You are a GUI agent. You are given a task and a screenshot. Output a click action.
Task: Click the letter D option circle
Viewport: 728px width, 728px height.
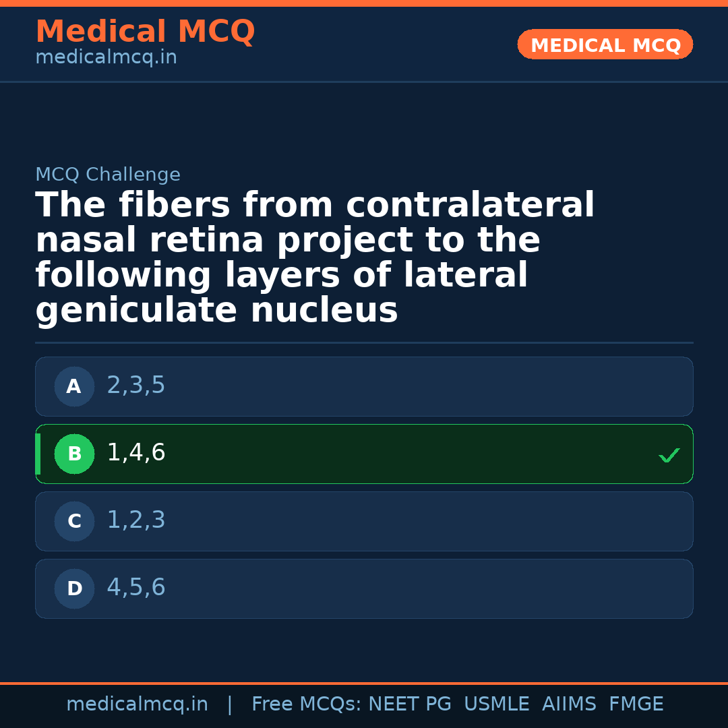(74, 588)
